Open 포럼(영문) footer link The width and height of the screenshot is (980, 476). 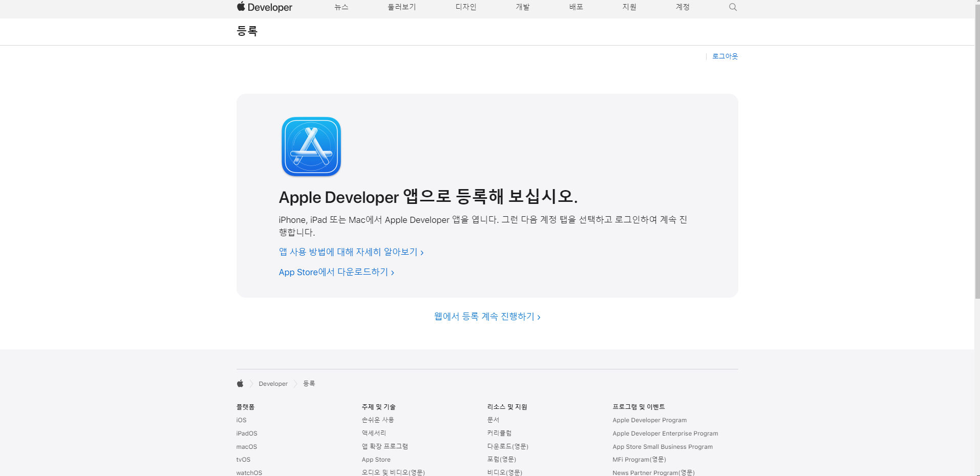pos(501,460)
